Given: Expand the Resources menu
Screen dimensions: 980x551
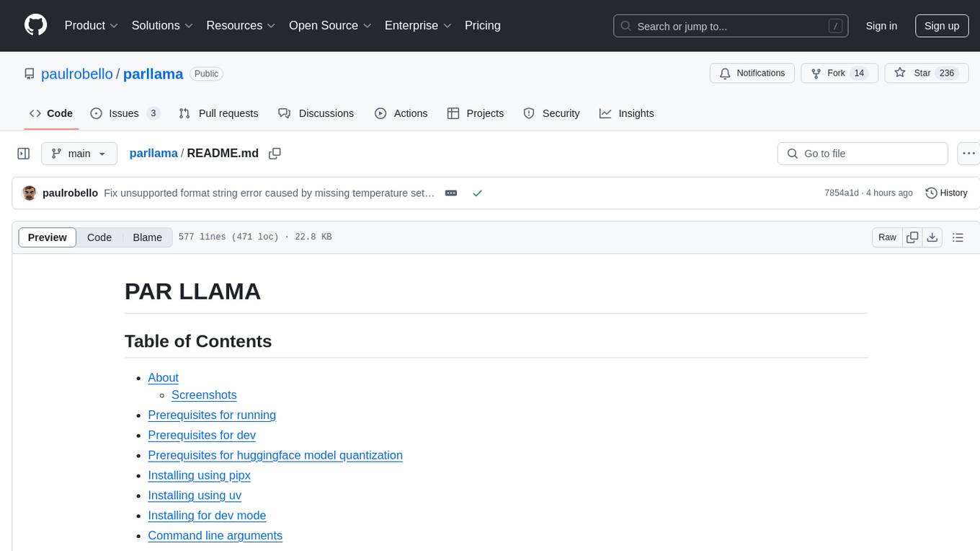Looking at the screenshot, I should [x=241, y=25].
